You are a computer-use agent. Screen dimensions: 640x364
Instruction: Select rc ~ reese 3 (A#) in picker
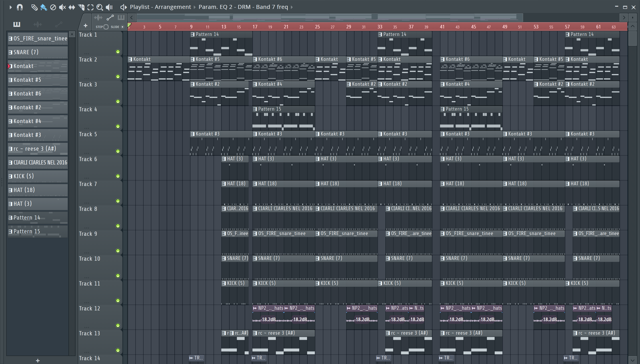[x=38, y=149]
